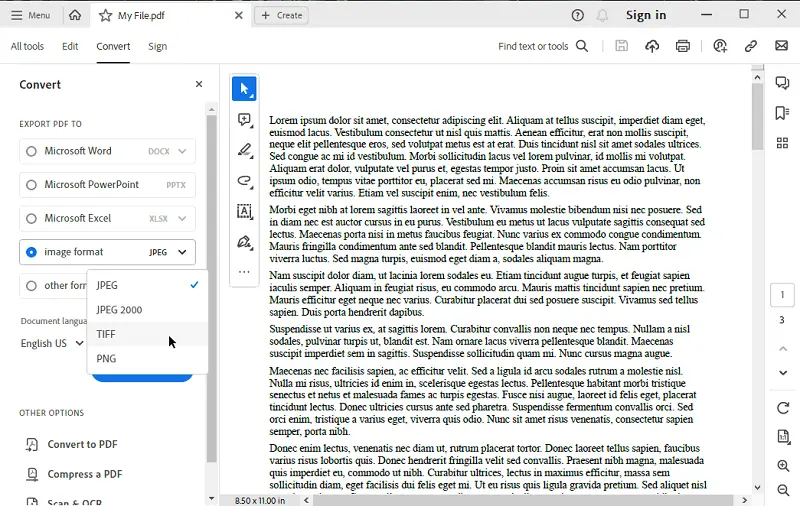The image size is (800, 506).
Task: Close the My File.pdf tab
Action: tap(238, 15)
